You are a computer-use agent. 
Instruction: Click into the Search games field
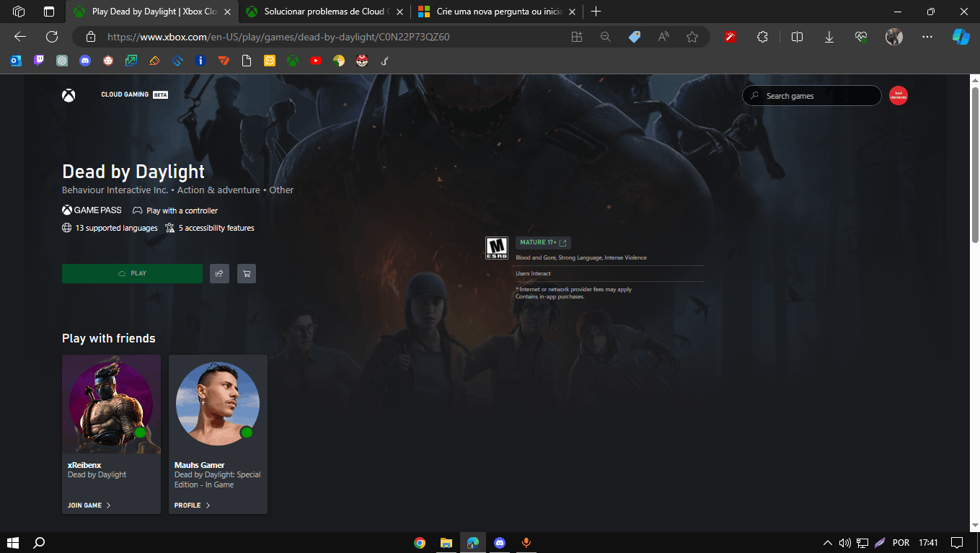click(x=812, y=95)
